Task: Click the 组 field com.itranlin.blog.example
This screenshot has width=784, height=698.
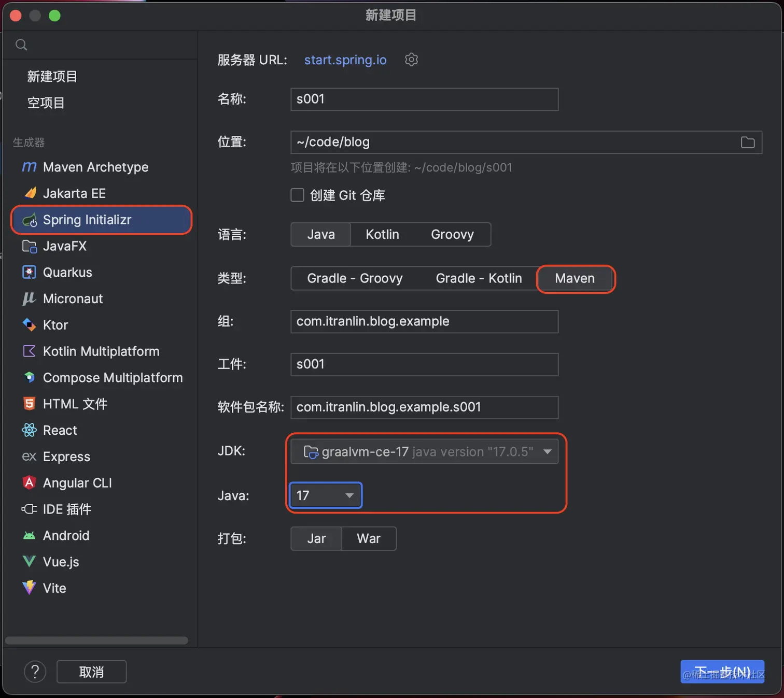Action: click(424, 321)
